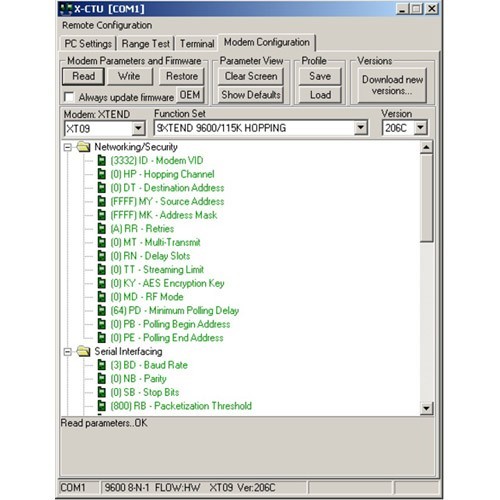The width and height of the screenshot is (500, 500).
Task: Click the PB Polling Begin Address icon
Action: (x=102, y=324)
